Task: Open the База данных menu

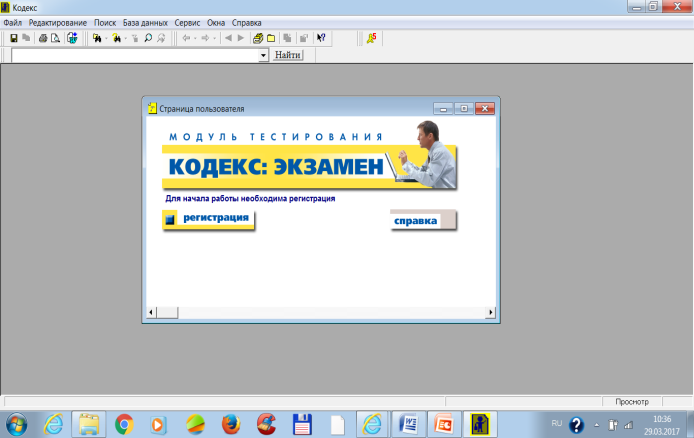Action: [x=146, y=22]
